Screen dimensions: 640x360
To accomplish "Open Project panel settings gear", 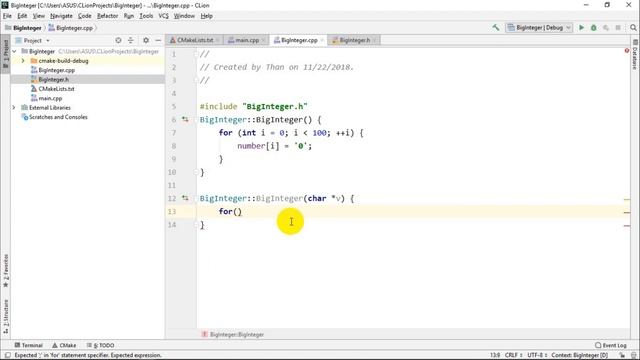I will [146, 40].
